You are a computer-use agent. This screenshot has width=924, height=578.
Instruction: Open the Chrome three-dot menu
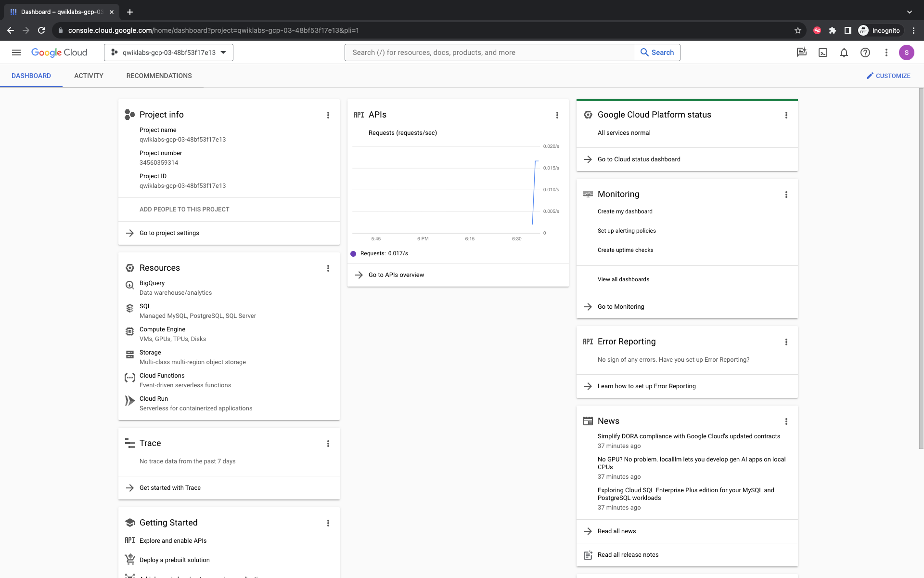[914, 30]
